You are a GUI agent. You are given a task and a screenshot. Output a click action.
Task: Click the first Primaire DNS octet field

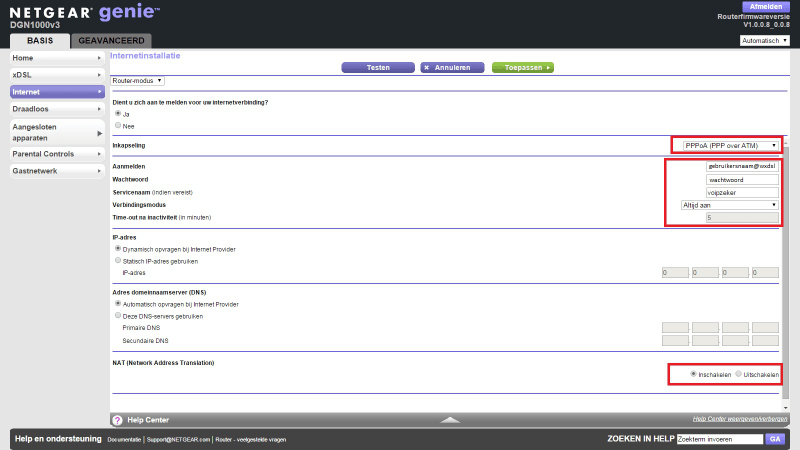[675, 328]
